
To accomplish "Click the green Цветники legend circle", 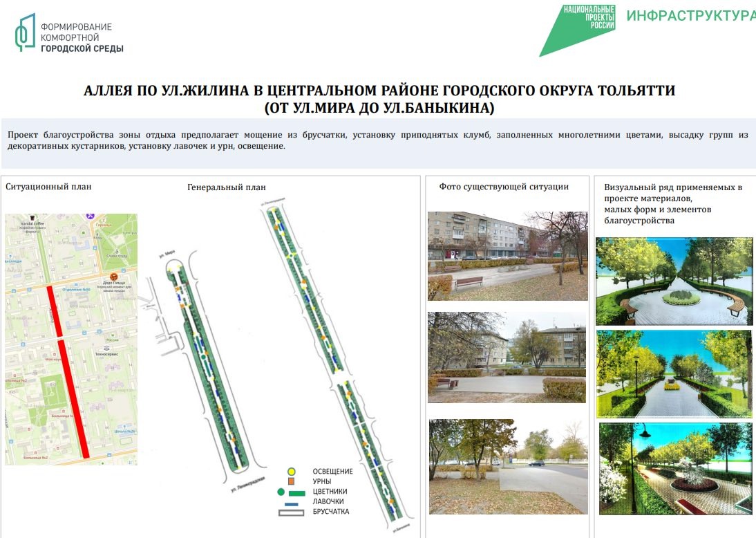I will [x=281, y=492].
